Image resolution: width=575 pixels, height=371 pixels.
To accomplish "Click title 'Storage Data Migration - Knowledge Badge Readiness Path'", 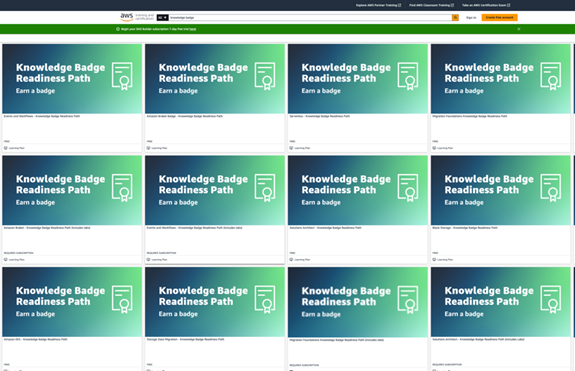I will pos(186,339).
